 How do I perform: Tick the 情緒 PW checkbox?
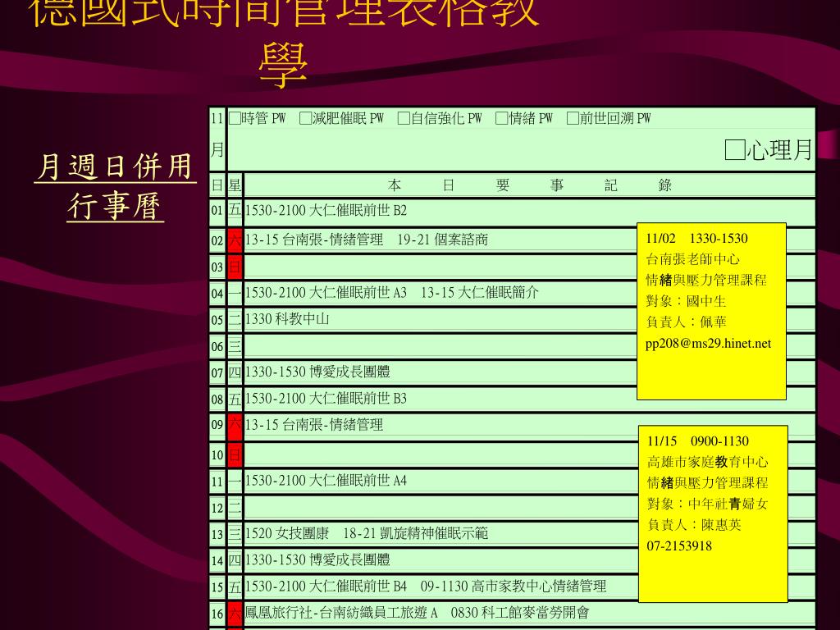point(501,118)
